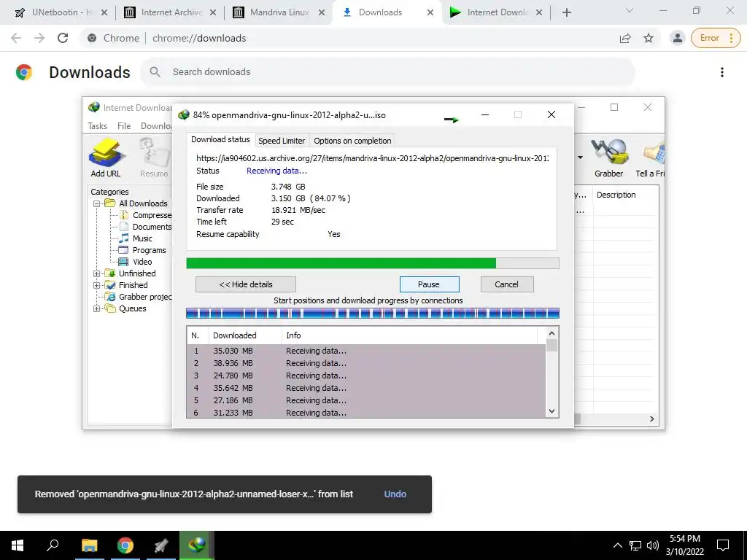The width and height of the screenshot is (747, 560).
Task: Select the Programs category
Action: pos(143,251)
